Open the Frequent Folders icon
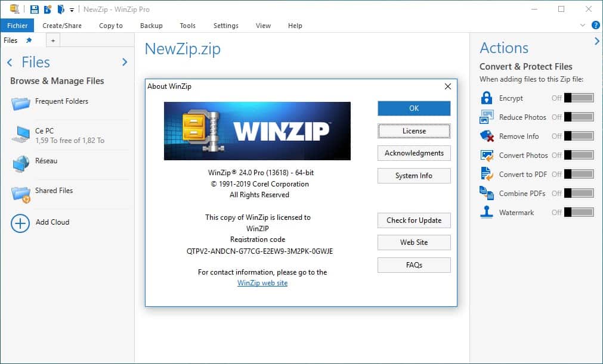The height and width of the screenshot is (364, 603). [21, 103]
